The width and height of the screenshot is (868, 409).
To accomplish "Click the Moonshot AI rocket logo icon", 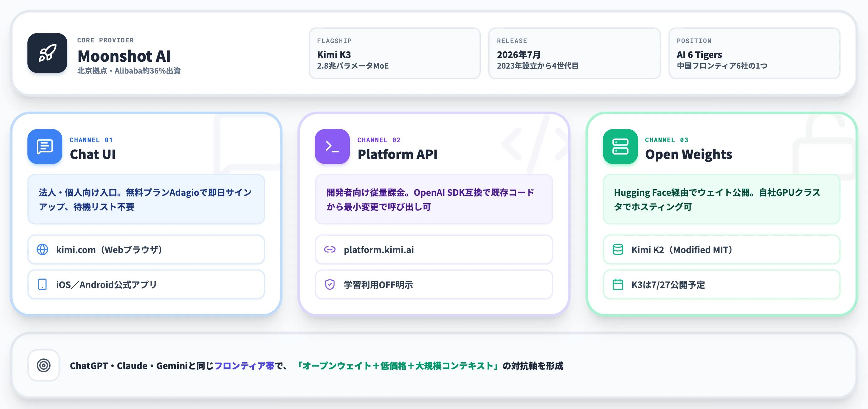I will tap(47, 53).
